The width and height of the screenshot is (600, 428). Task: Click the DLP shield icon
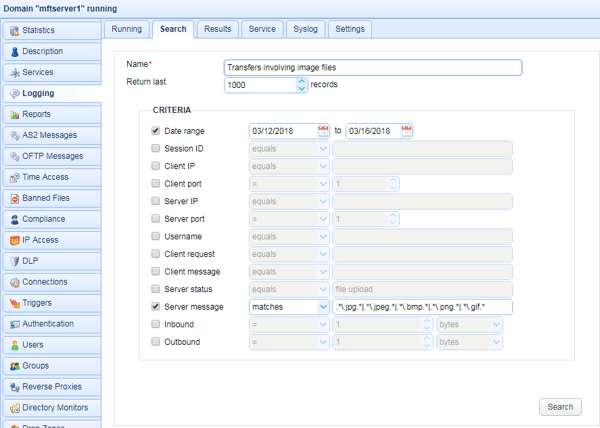(x=15, y=261)
